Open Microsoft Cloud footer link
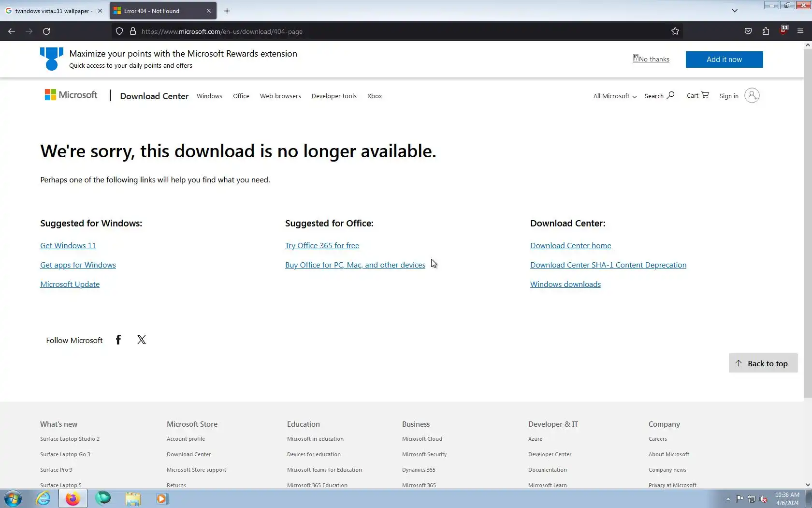This screenshot has width=812, height=508. pos(422,439)
